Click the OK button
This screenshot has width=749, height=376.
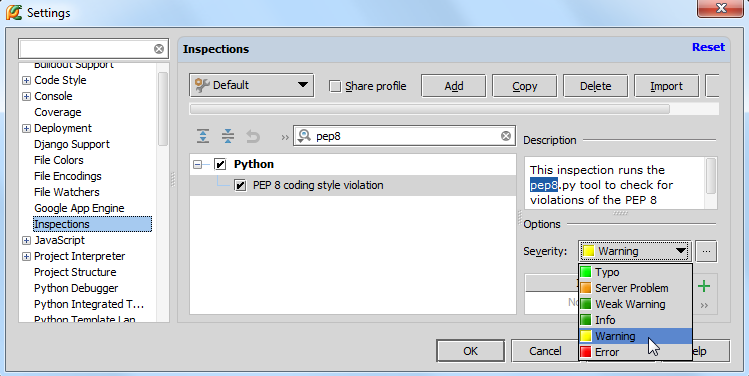coord(471,351)
